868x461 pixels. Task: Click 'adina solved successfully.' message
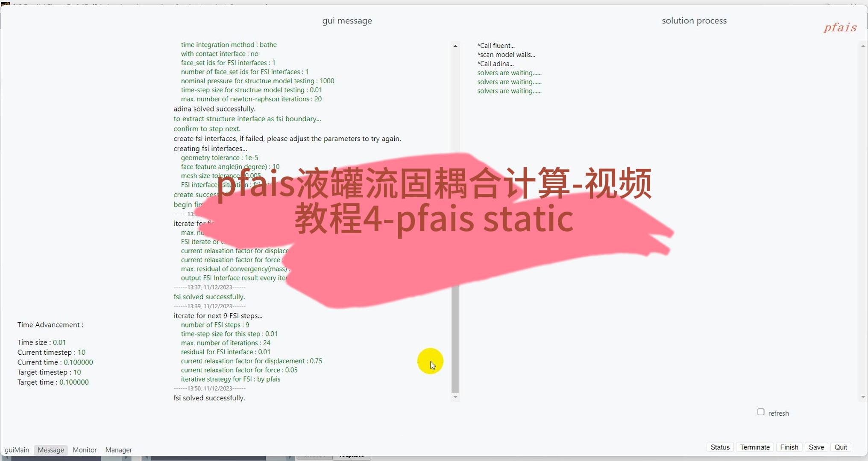214,109
